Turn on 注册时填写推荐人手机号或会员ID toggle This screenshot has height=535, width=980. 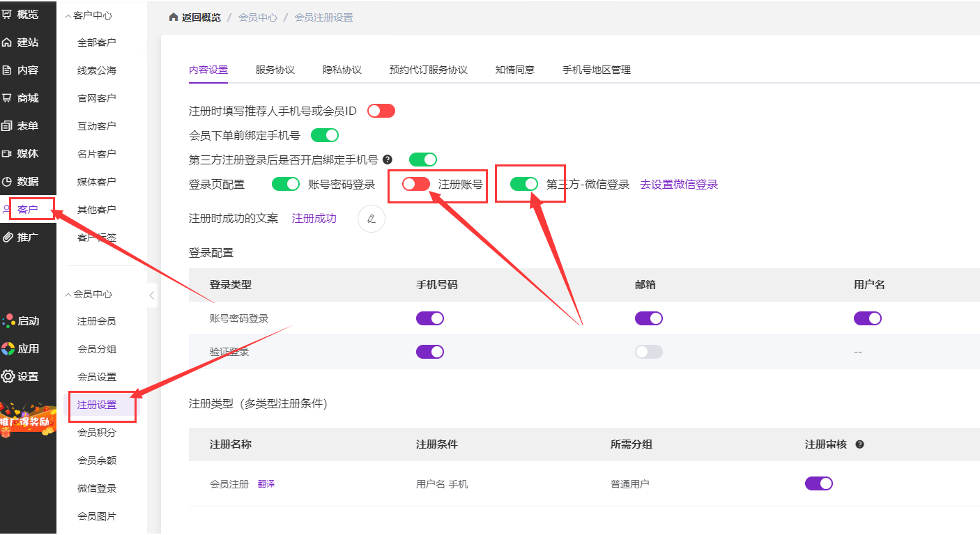381,111
